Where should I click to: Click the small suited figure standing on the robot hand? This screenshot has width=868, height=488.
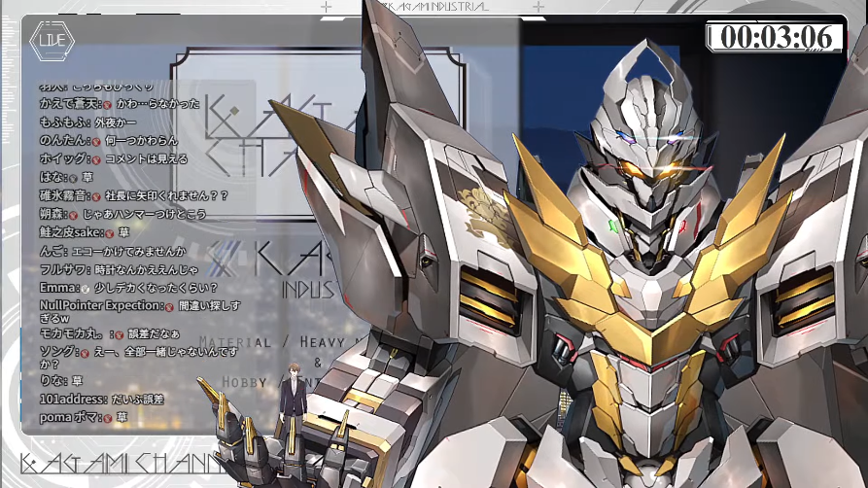click(x=294, y=398)
